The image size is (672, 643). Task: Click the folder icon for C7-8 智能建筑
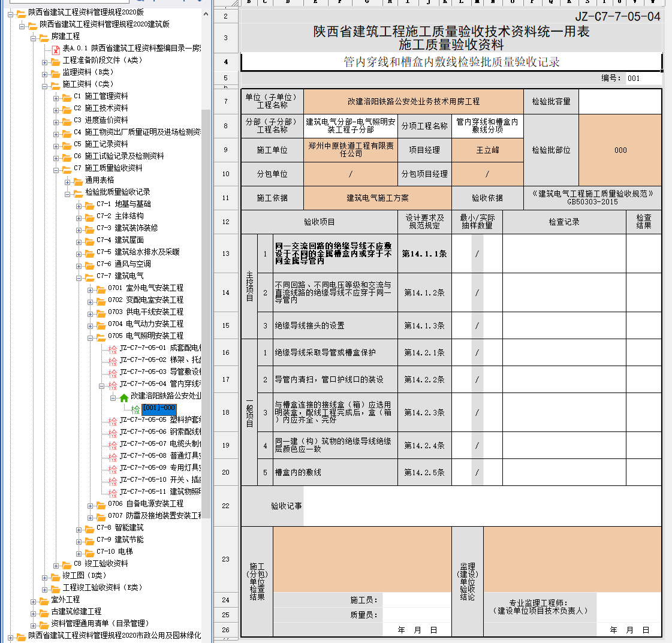(89, 529)
